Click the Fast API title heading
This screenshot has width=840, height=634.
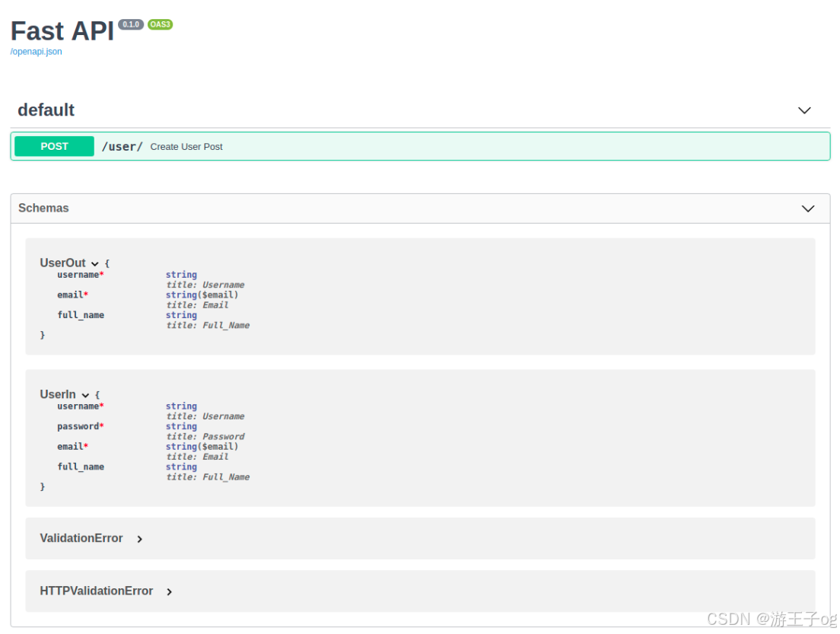[x=61, y=31]
